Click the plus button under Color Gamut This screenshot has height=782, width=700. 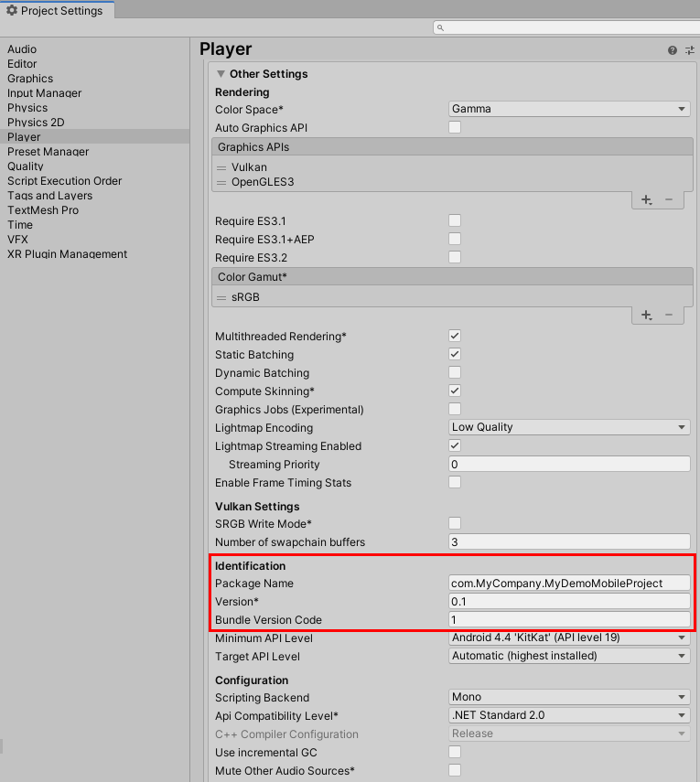point(646,315)
